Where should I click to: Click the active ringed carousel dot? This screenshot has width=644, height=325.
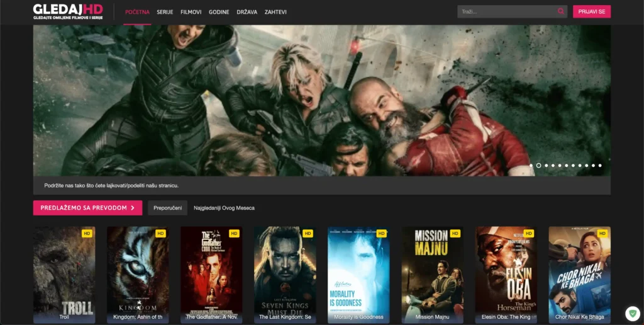[538, 166]
